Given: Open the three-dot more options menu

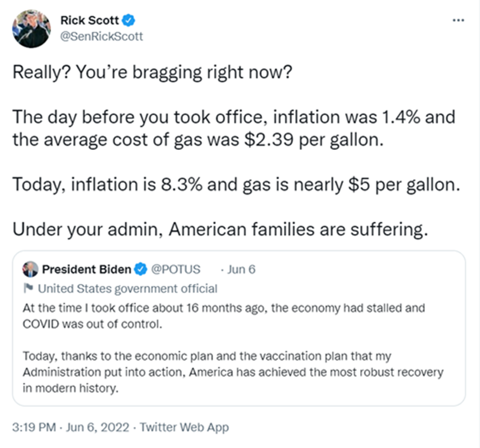Looking at the screenshot, I should (x=458, y=21).
